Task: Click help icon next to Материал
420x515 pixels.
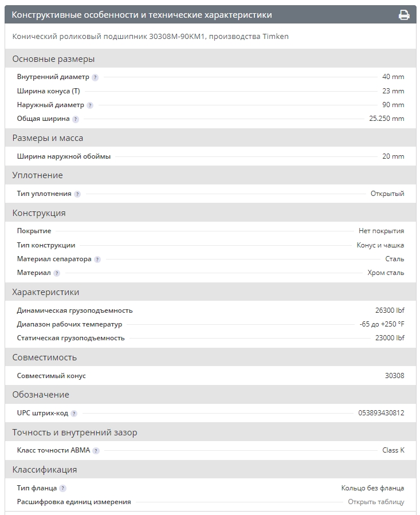Action: pyautogui.click(x=57, y=273)
